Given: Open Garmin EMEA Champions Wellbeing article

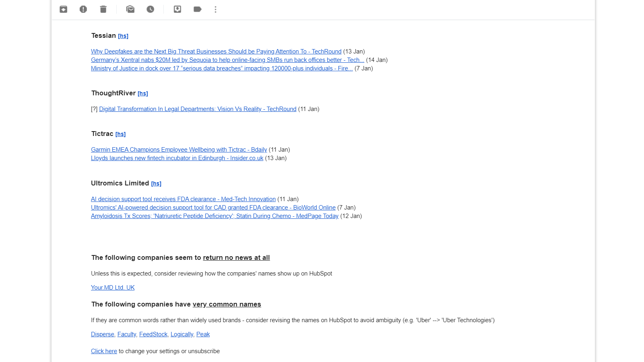Looking at the screenshot, I should [x=179, y=150].
